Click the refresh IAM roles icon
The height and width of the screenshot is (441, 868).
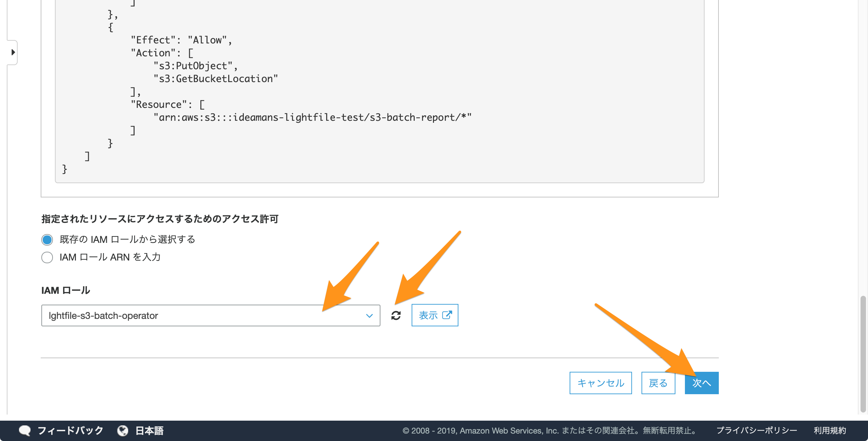pyautogui.click(x=396, y=315)
